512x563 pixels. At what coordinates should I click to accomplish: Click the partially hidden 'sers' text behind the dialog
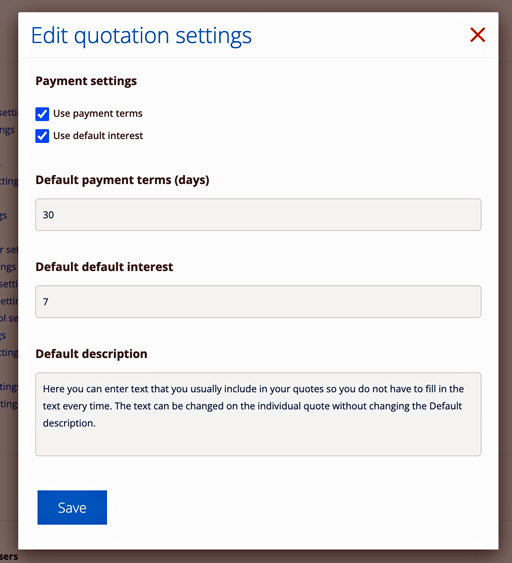(9, 557)
